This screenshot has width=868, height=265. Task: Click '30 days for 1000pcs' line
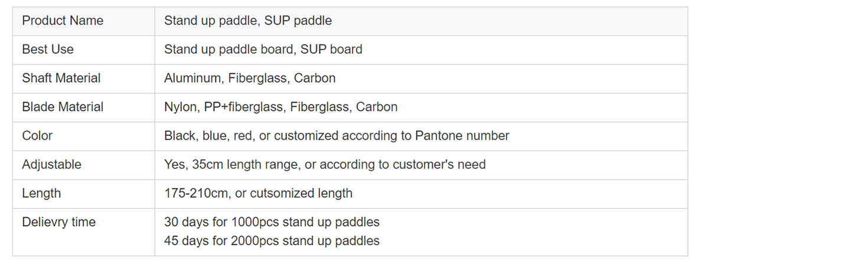(272, 223)
